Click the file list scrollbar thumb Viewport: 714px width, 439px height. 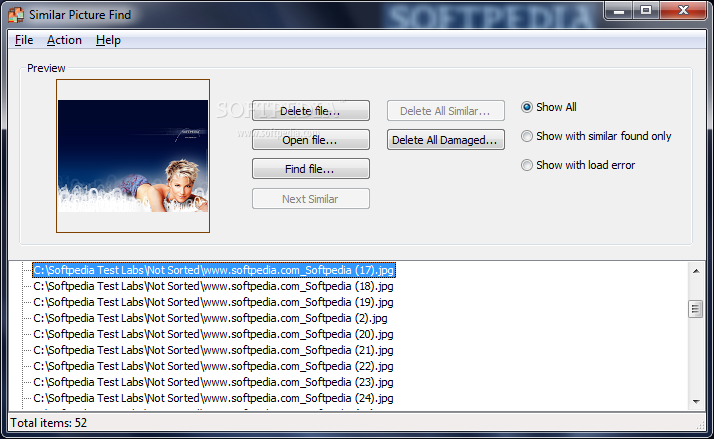695,309
